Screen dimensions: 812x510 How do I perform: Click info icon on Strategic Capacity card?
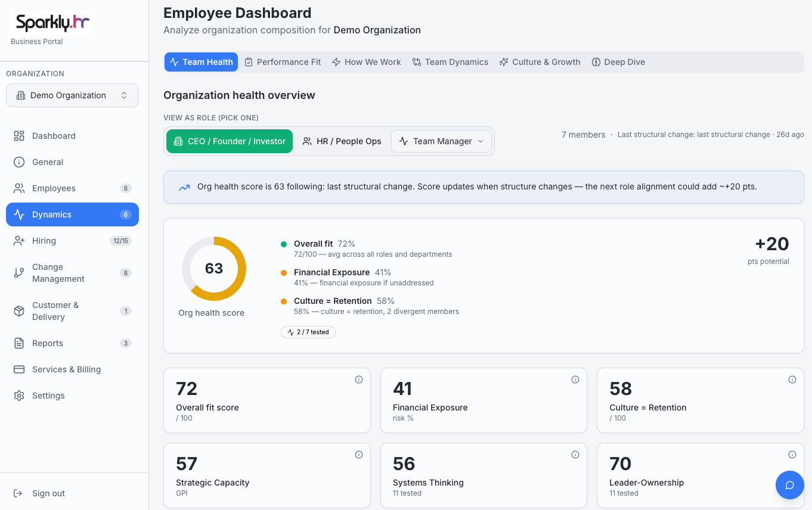coord(359,455)
